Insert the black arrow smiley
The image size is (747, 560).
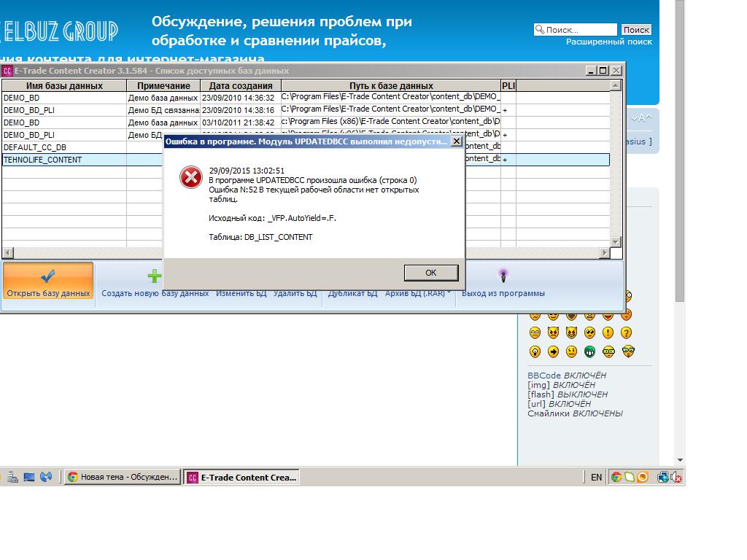coord(553,352)
